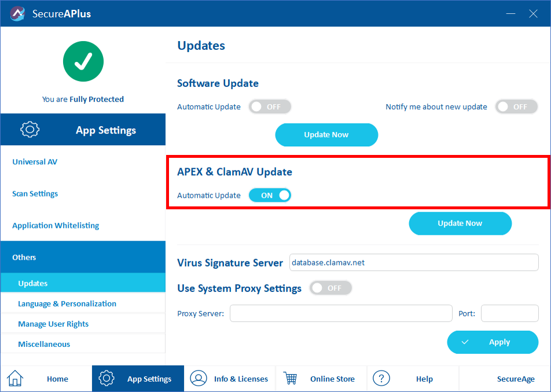
Task: Click the question mark Help icon
Action: click(x=381, y=378)
